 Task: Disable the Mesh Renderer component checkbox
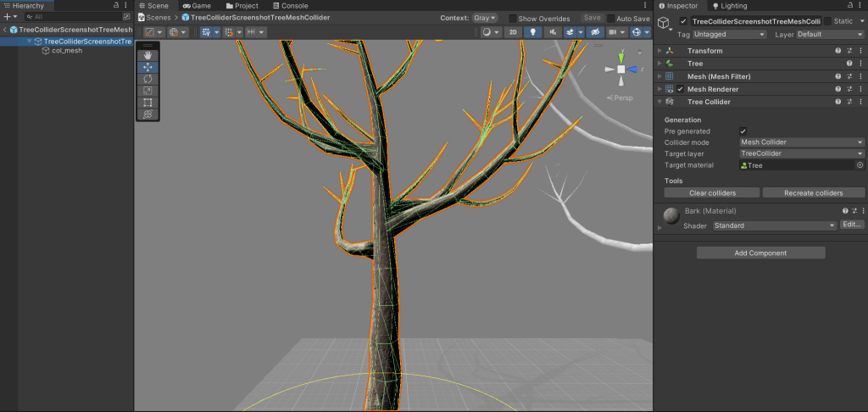pos(681,89)
